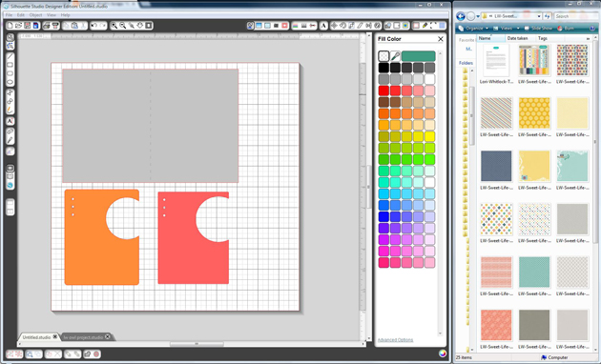Click the Paste icon in the toolbar
Viewport: 601px width, 364px height.
pyautogui.click(x=74, y=26)
